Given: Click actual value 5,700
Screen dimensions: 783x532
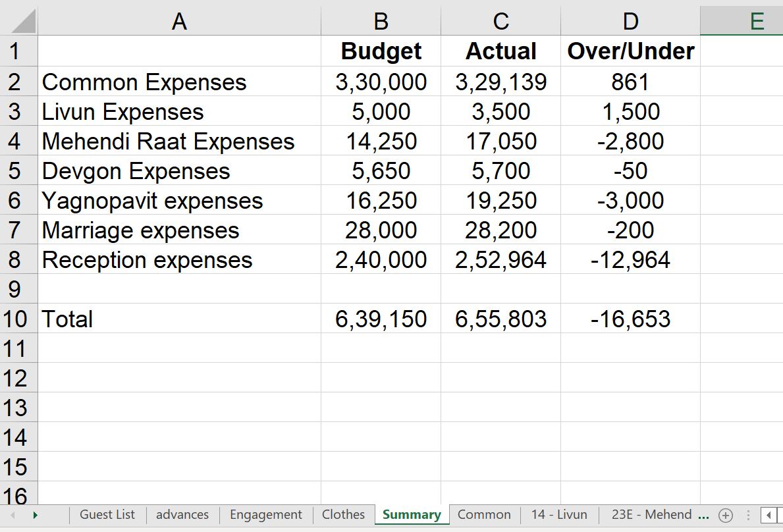Looking at the screenshot, I should [501, 170].
